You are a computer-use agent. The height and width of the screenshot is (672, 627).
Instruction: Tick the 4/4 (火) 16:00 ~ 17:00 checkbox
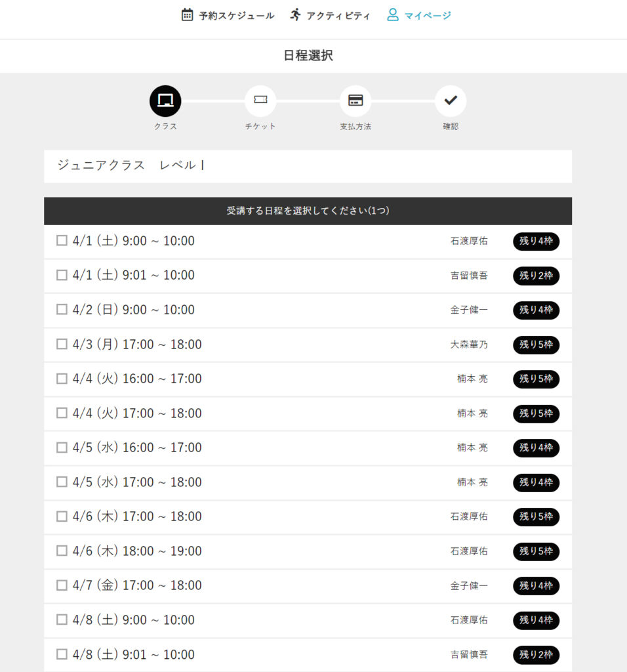point(62,379)
